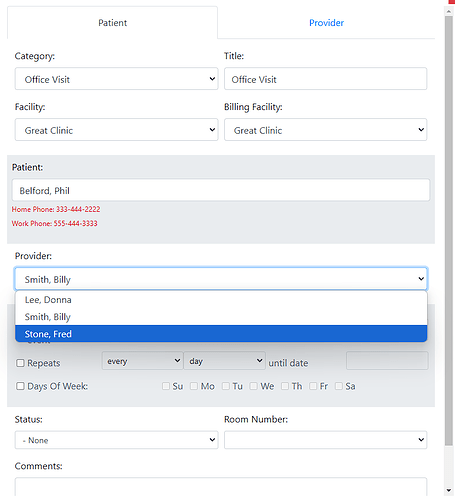Open the Status dropdown
The image size is (455, 500).
coord(116,440)
